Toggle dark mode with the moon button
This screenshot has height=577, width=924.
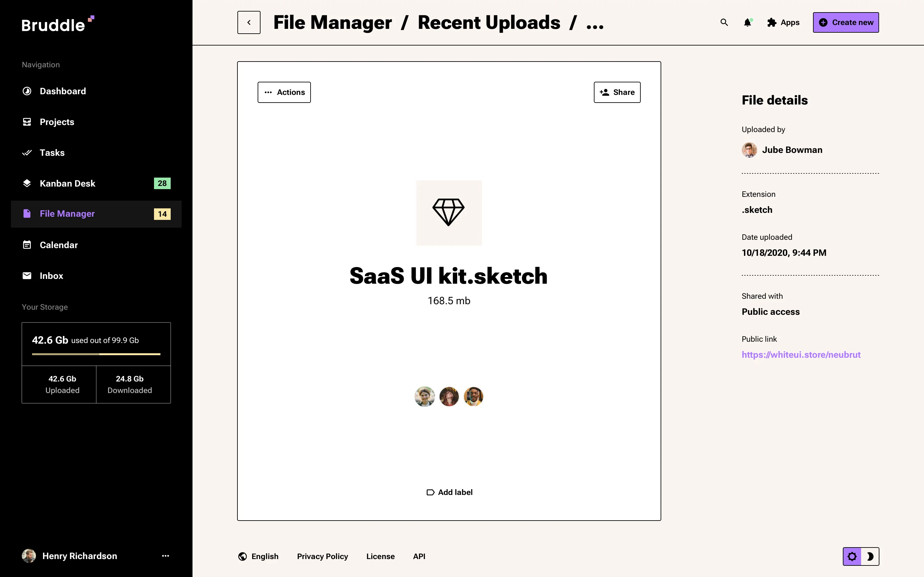coord(871,556)
